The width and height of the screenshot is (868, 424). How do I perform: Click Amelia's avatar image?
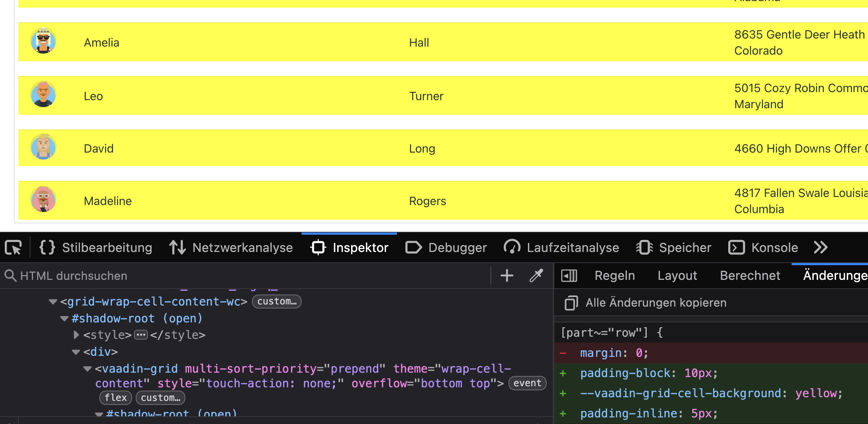click(x=43, y=41)
